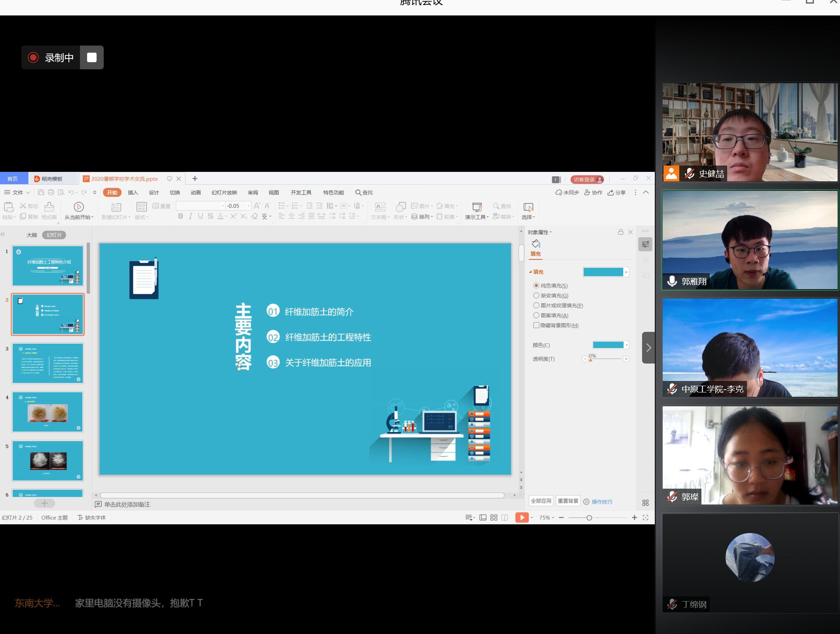Expand the side panel arrow
This screenshot has width=840, height=634.
click(648, 348)
